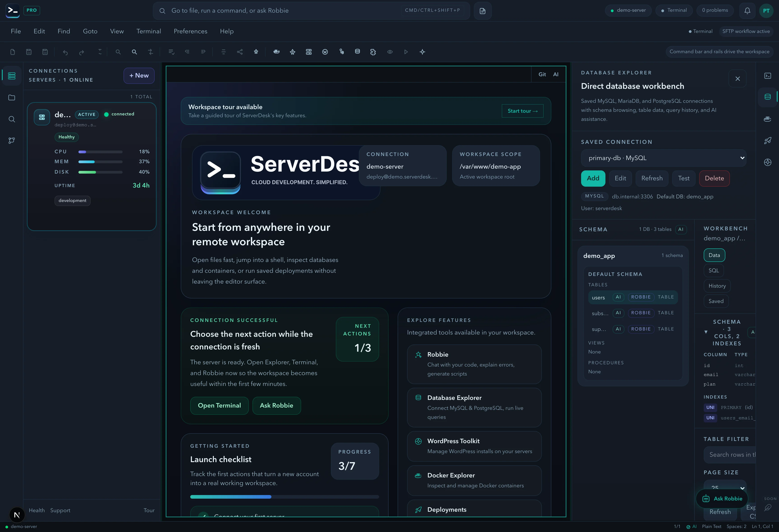Open terminal panel icon in right rail
This screenshot has height=532, width=779.
coord(768,76)
